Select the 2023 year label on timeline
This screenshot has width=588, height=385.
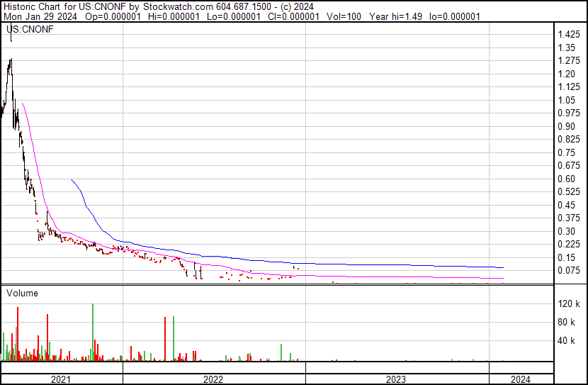[x=396, y=379]
